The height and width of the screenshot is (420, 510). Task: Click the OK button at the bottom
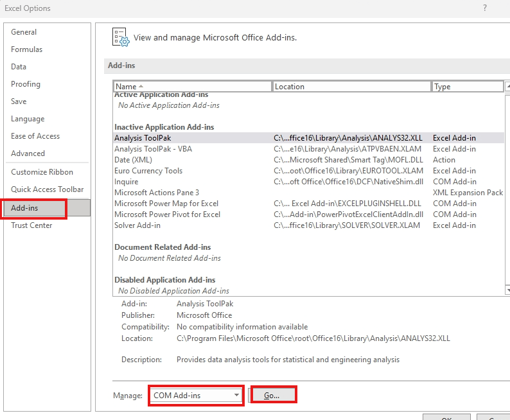click(x=446, y=417)
